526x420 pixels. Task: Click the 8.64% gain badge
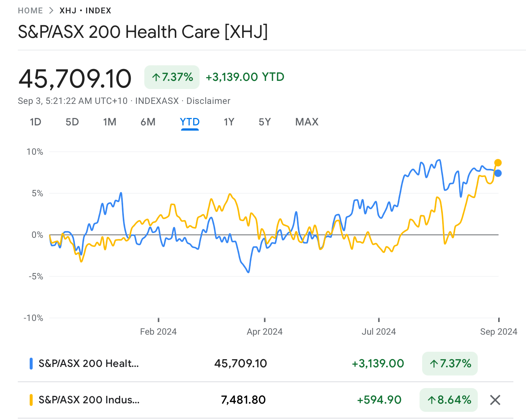[448, 400]
